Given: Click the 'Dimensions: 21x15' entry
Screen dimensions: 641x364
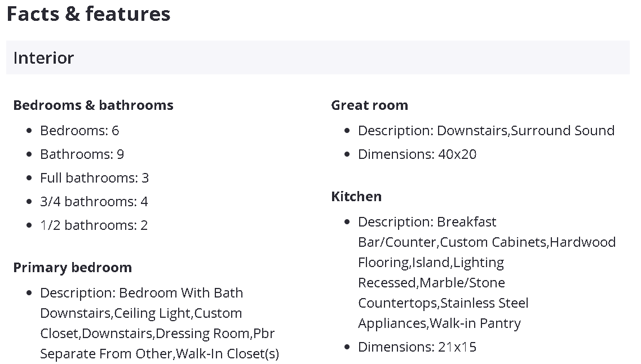Looking at the screenshot, I should click(417, 347).
